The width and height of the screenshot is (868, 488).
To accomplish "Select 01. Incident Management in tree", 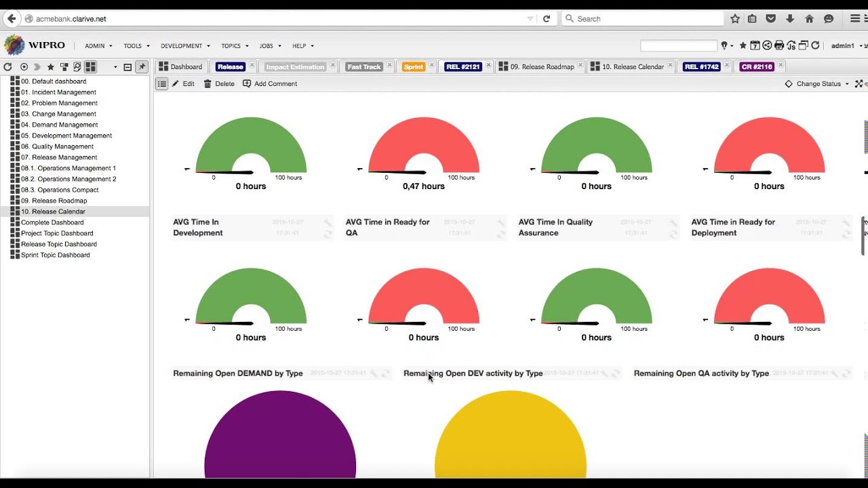I will (58, 92).
